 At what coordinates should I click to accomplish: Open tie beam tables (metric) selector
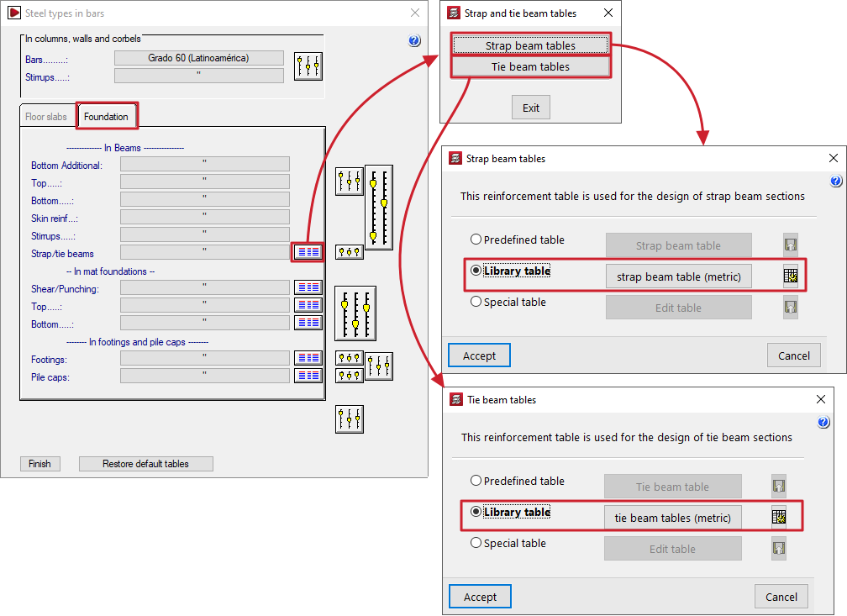[x=672, y=518]
